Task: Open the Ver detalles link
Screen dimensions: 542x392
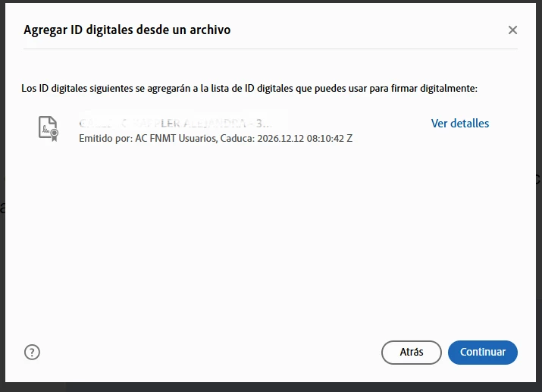Action: [x=459, y=124]
